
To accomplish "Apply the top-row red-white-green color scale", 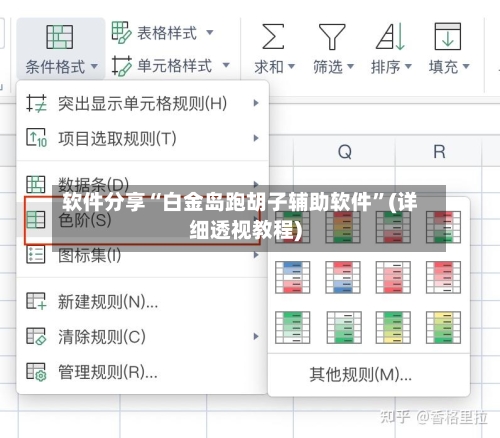I will pyautogui.click(x=443, y=227).
